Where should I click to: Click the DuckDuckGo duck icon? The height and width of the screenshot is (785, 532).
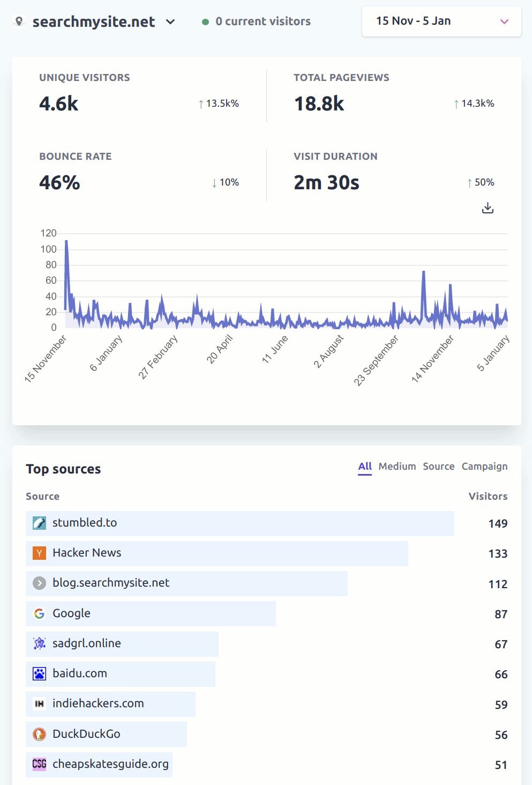coord(40,734)
